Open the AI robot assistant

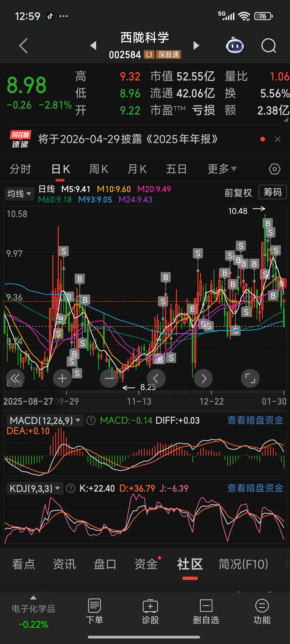(235, 45)
